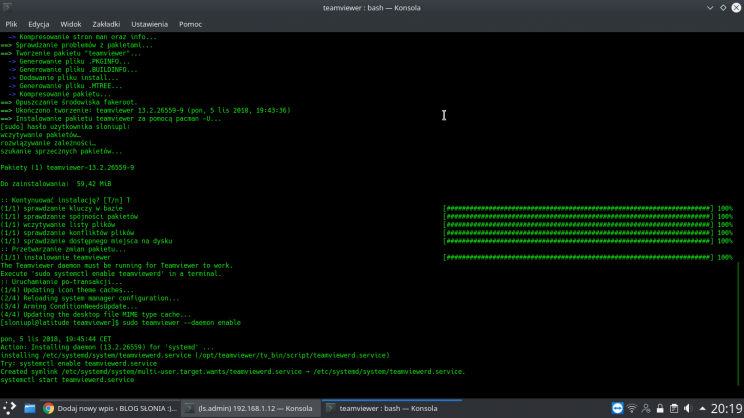Viewport: 744px width, 418px height.
Task: Open the Pomoc menu
Action: (190, 22)
